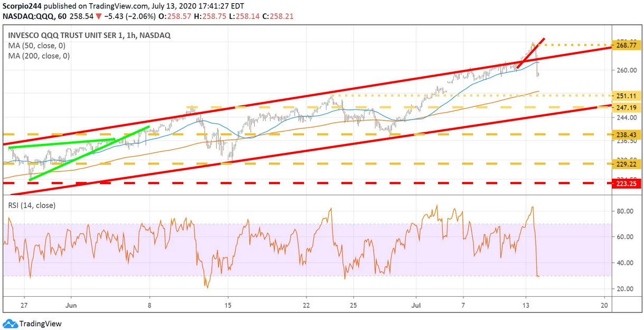Click the RSI axis value 20.00

pyautogui.click(x=626, y=289)
